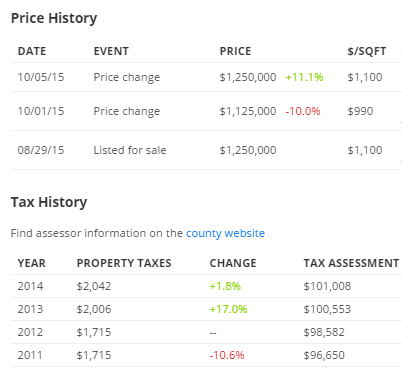Select the 2014 tax history row
This screenshot has height=370, width=402.
point(206,286)
